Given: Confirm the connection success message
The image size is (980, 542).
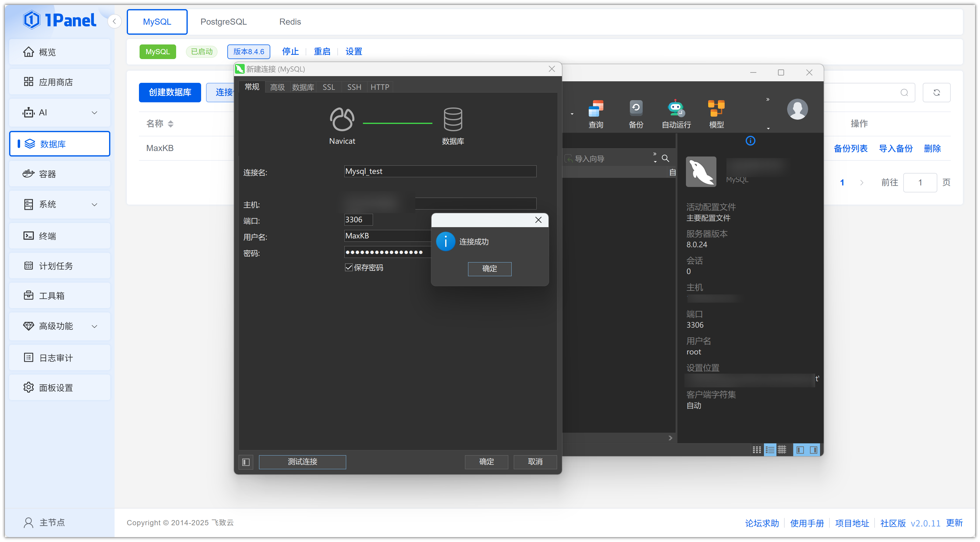Looking at the screenshot, I should point(489,269).
